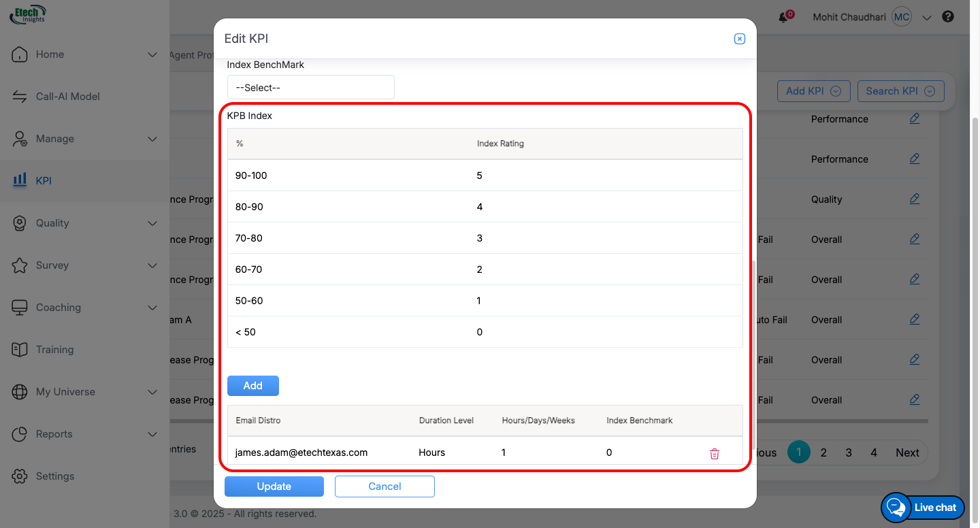This screenshot has width=980, height=528.
Task: Expand the Add KPI dropdown
Action: coord(813,91)
